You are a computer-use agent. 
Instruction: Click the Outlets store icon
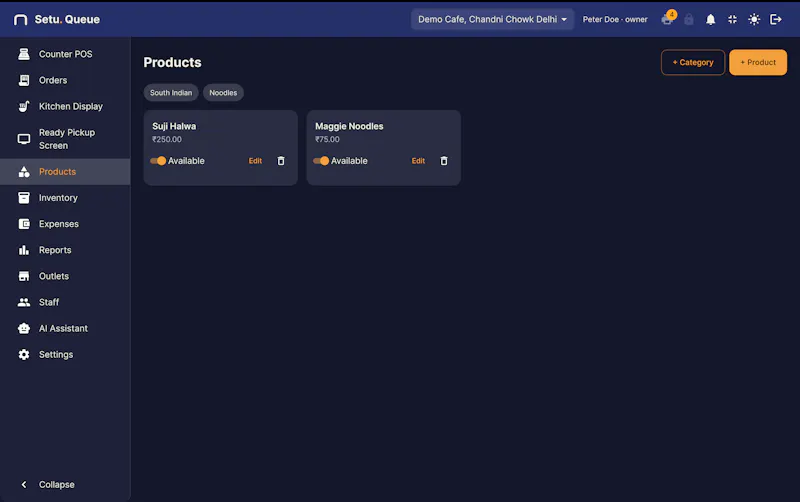[x=24, y=276]
